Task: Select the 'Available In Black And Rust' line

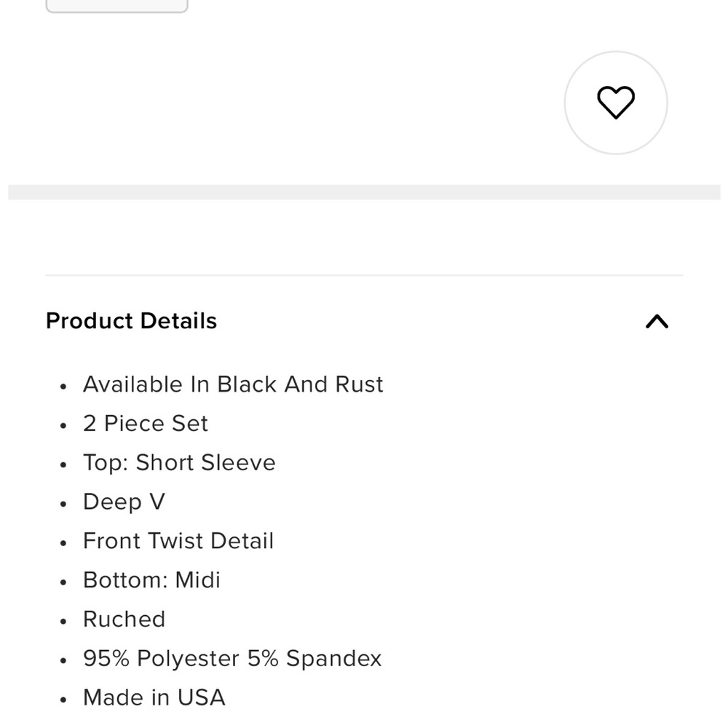Action: [x=233, y=384]
